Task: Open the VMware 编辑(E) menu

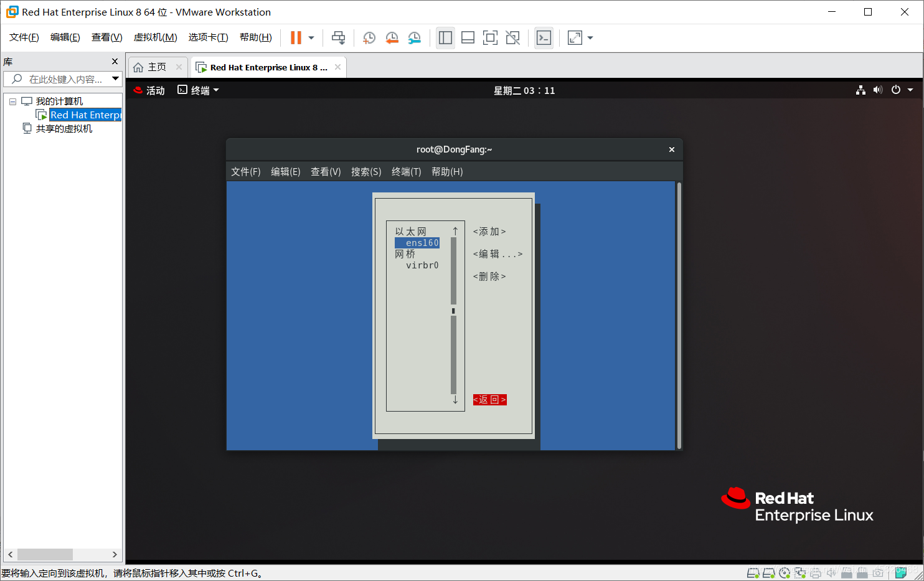Action: 65,37
